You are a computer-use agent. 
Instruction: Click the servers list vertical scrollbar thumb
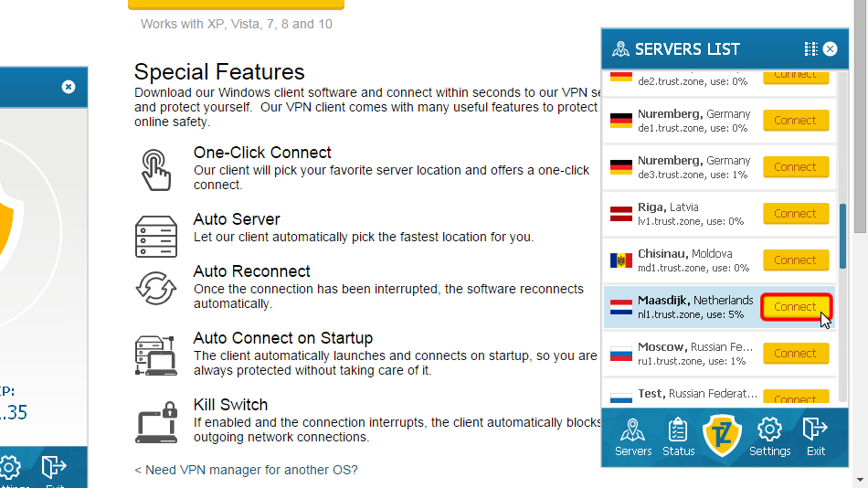[x=842, y=236]
